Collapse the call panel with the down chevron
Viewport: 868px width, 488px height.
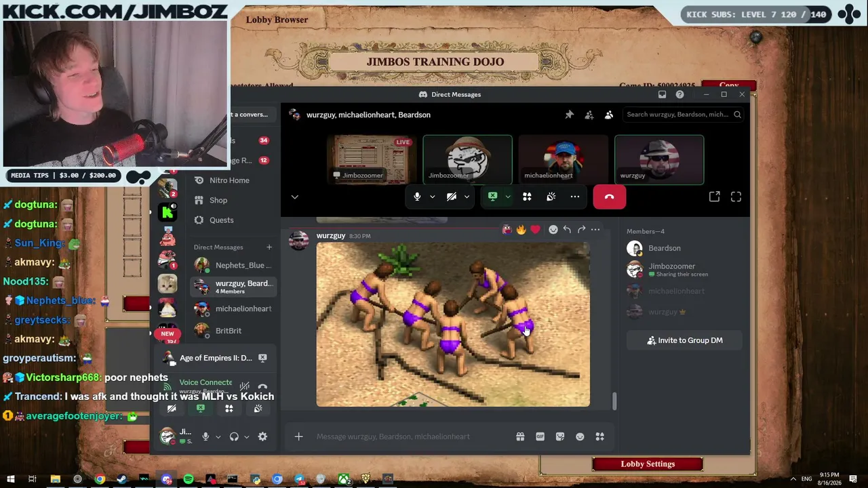[x=294, y=197]
